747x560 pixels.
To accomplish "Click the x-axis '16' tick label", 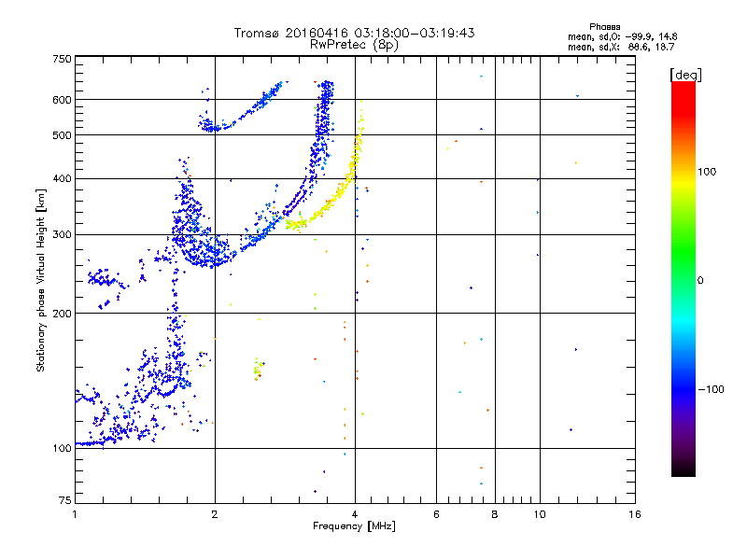I will (x=635, y=514).
